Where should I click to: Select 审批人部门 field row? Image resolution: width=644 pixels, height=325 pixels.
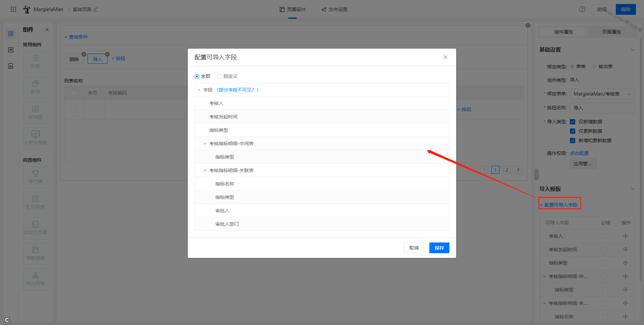(x=322, y=224)
